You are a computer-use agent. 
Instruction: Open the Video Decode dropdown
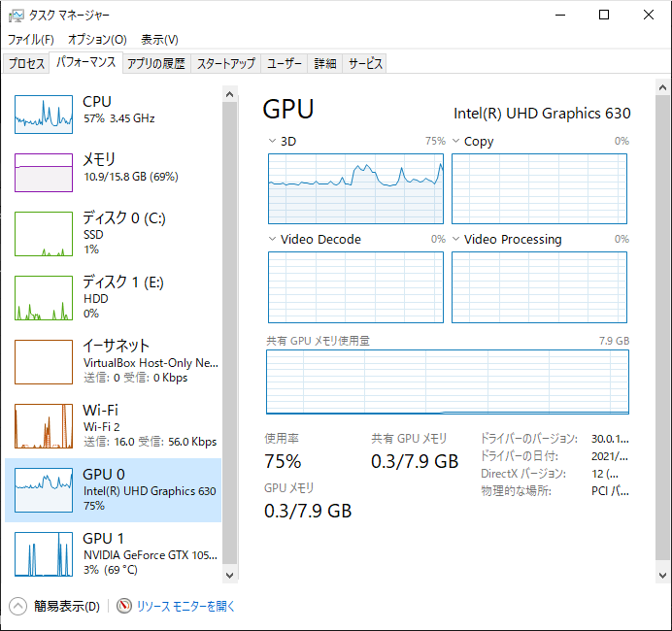point(272,240)
